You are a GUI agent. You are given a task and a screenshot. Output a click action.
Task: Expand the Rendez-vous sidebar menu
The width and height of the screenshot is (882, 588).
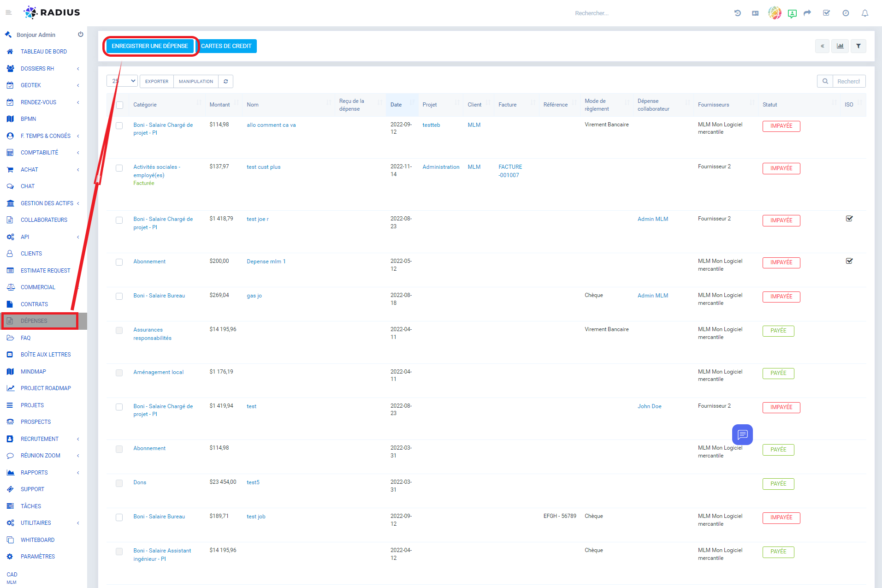click(x=43, y=102)
